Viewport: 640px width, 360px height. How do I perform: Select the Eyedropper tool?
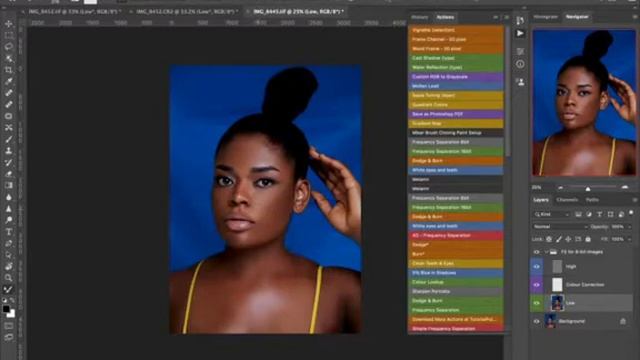9,82
